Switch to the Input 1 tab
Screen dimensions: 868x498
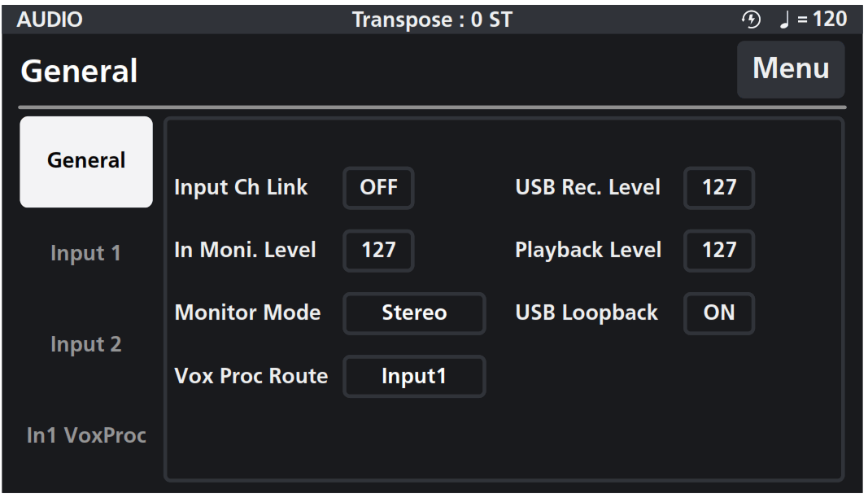[x=86, y=253]
